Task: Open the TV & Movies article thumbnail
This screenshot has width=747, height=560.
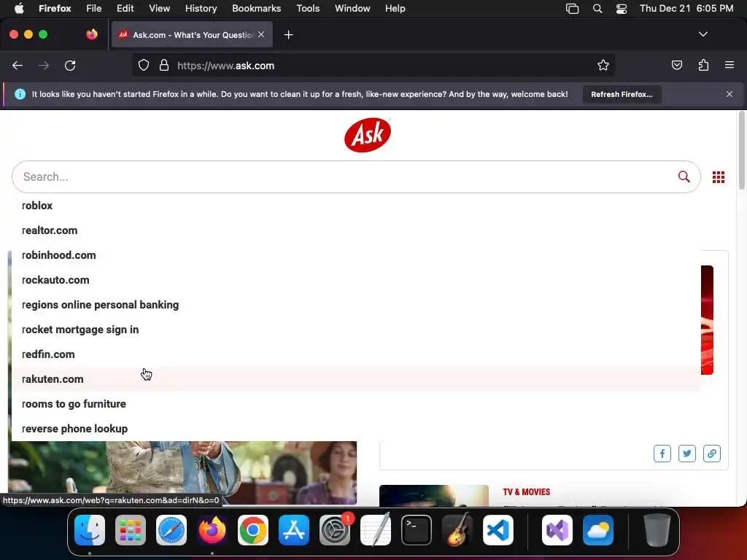Action: (x=434, y=496)
